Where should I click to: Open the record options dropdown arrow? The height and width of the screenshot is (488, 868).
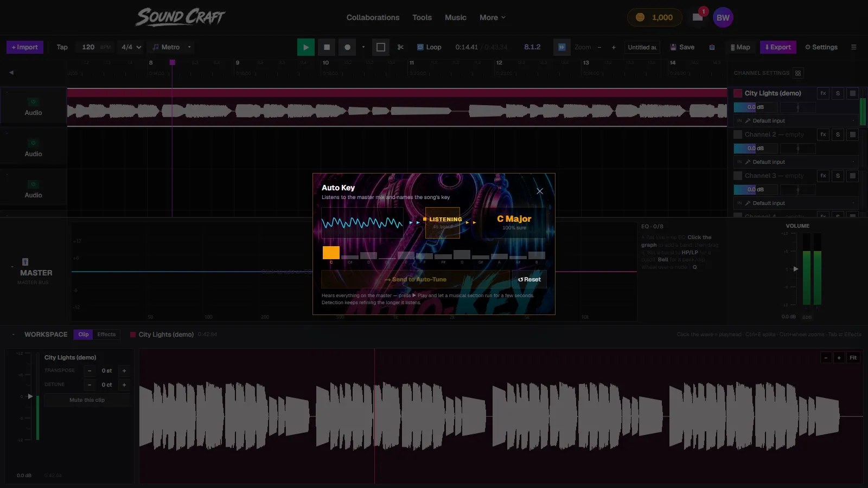tap(363, 47)
